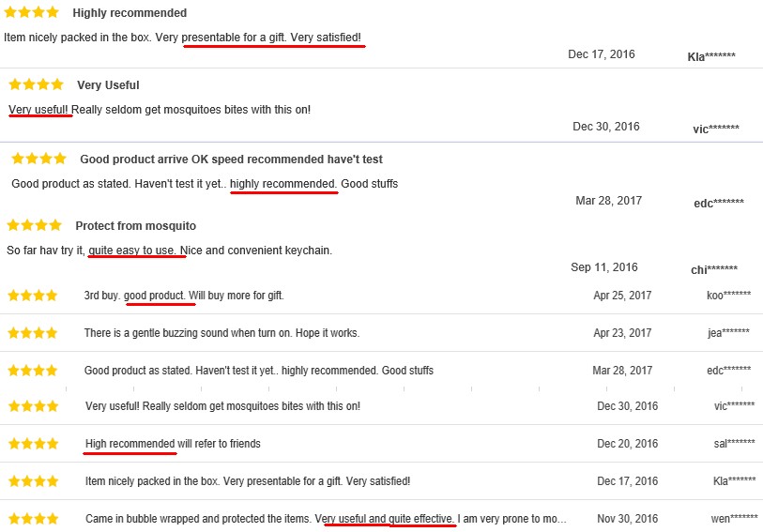The height and width of the screenshot is (532, 763).
Task: Click the "So far hav try it" review text
Action: [169, 251]
